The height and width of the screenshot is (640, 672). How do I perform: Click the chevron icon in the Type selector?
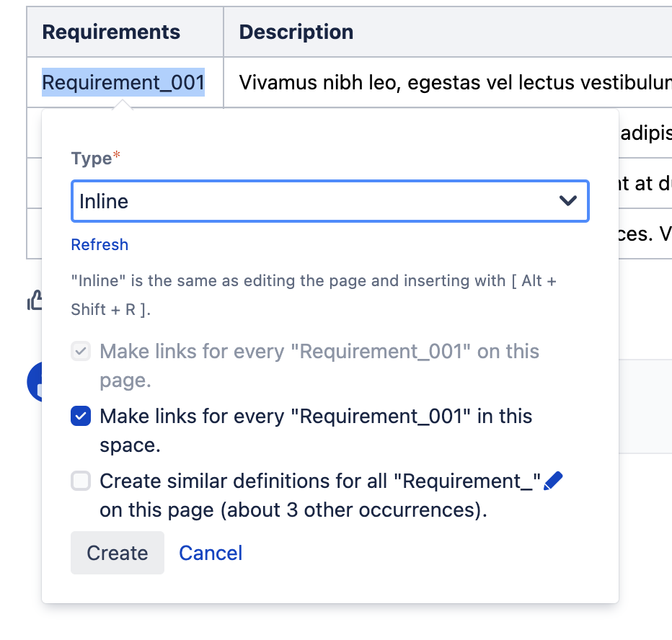[568, 201]
